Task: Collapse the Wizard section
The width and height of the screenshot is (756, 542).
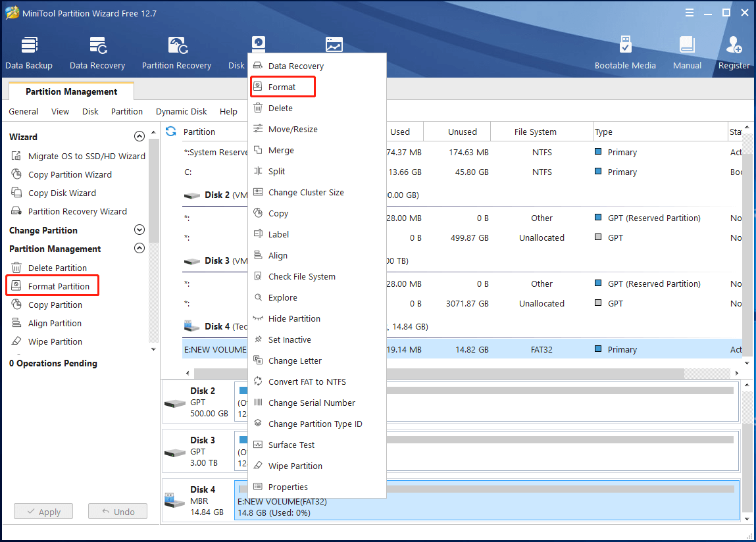Action: [x=139, y=136]
